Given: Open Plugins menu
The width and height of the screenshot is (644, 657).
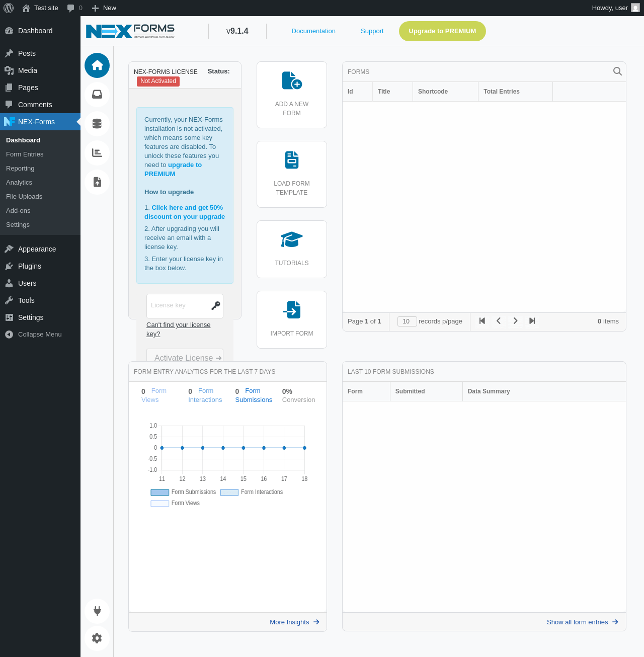Looking at the screenshot, I should pos(40,266).
